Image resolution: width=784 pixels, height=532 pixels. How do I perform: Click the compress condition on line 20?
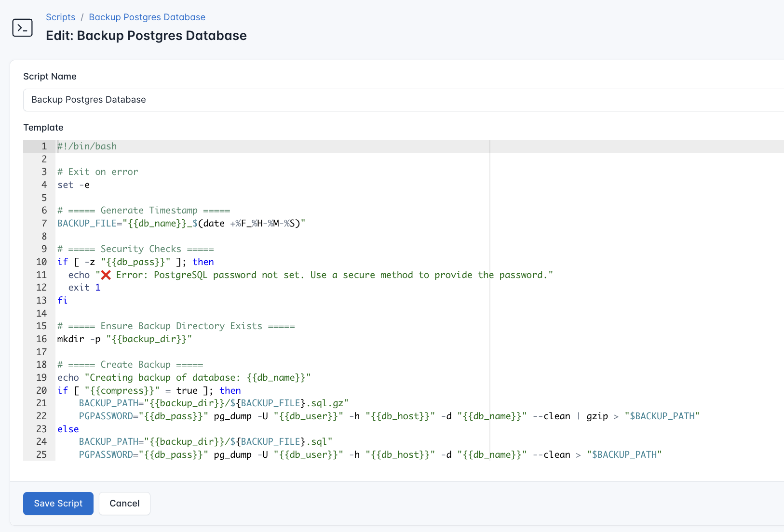pos(123,390)
